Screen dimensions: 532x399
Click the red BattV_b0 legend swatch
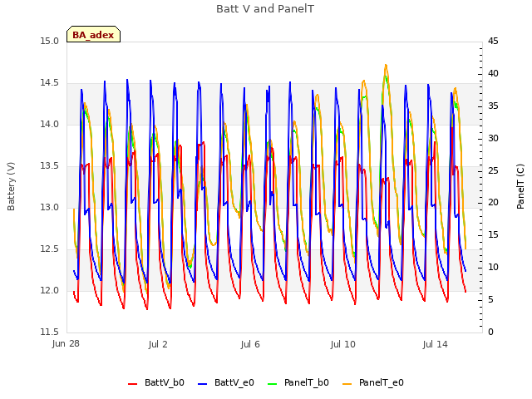133,384
